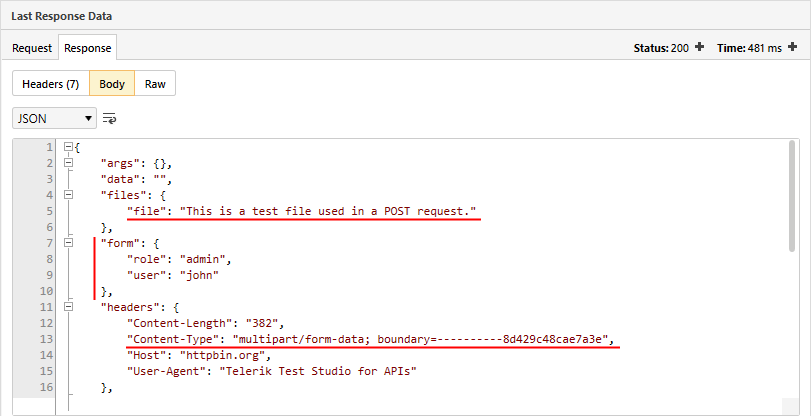Image resolution: width=811 pixels, height=416 pixels.
Task: Collapse the "form" node on line 7
Action: 68,243
